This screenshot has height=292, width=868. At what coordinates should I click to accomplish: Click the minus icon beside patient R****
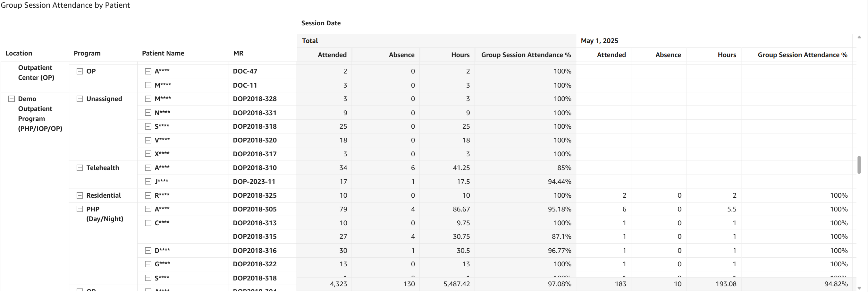coord(148,195)
